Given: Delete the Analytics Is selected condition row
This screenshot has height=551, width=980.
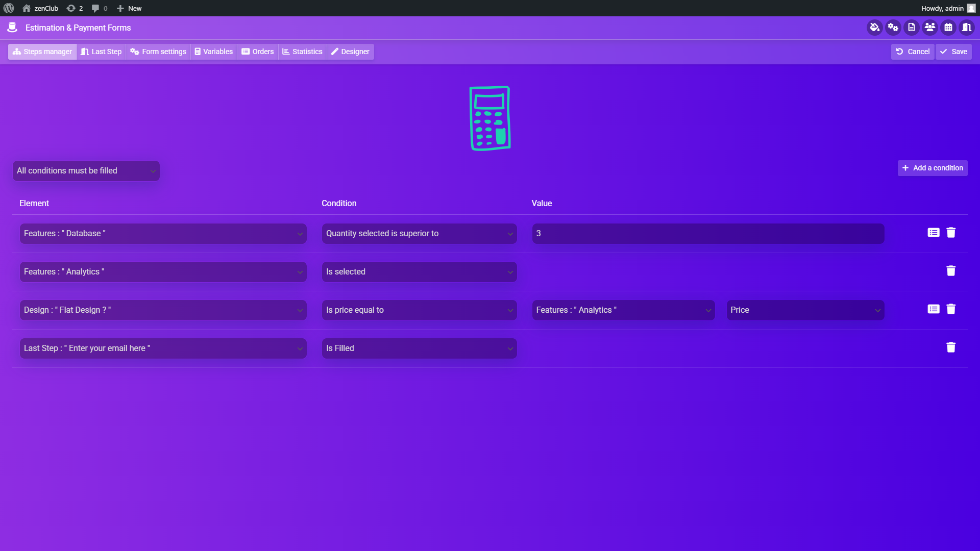Looking at the screenshot, I should tap(951, 271).
